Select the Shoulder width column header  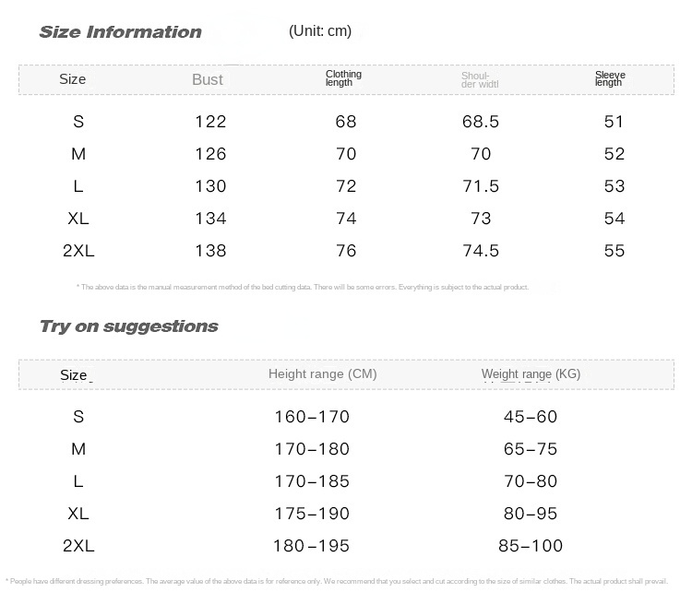(480, 80)
